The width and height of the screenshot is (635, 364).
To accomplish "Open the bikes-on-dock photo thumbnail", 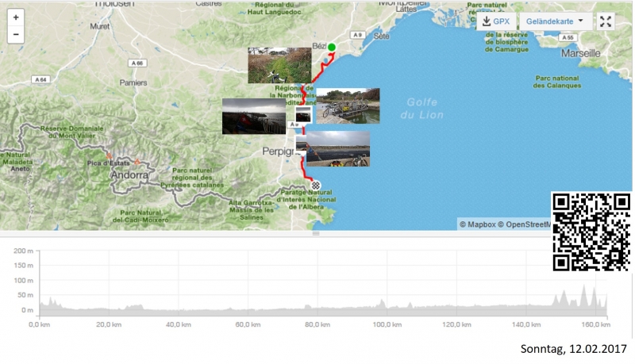I will (x=348, y=105).
